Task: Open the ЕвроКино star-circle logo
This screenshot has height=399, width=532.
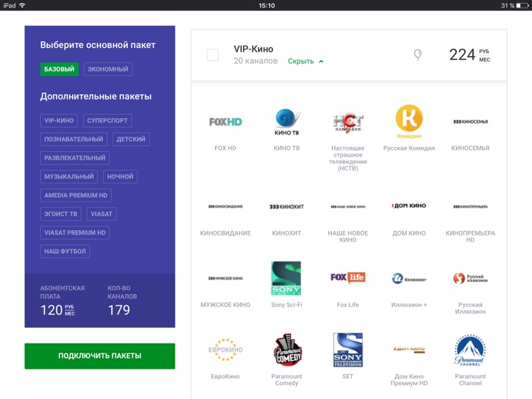Action: tap(225, 350)
